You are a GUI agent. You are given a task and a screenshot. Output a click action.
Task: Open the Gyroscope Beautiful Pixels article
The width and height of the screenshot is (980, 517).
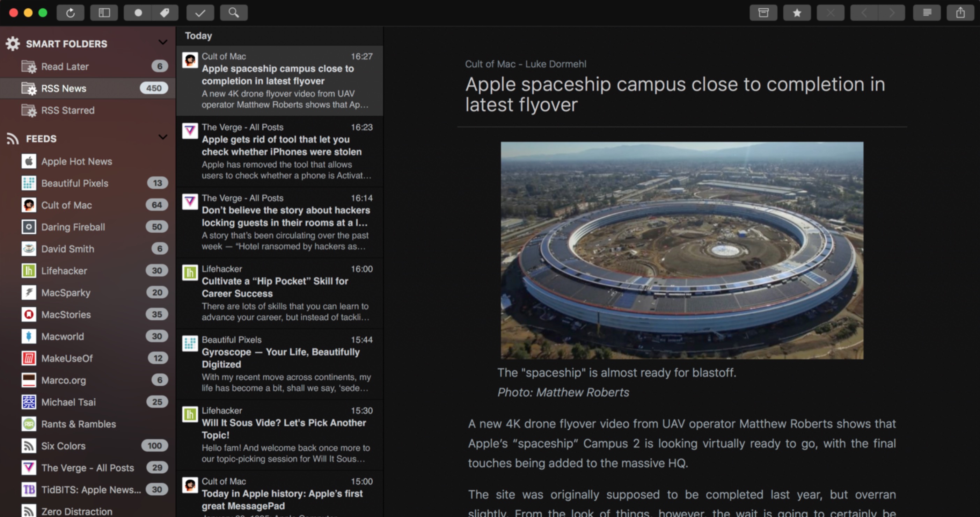[280, 364]
